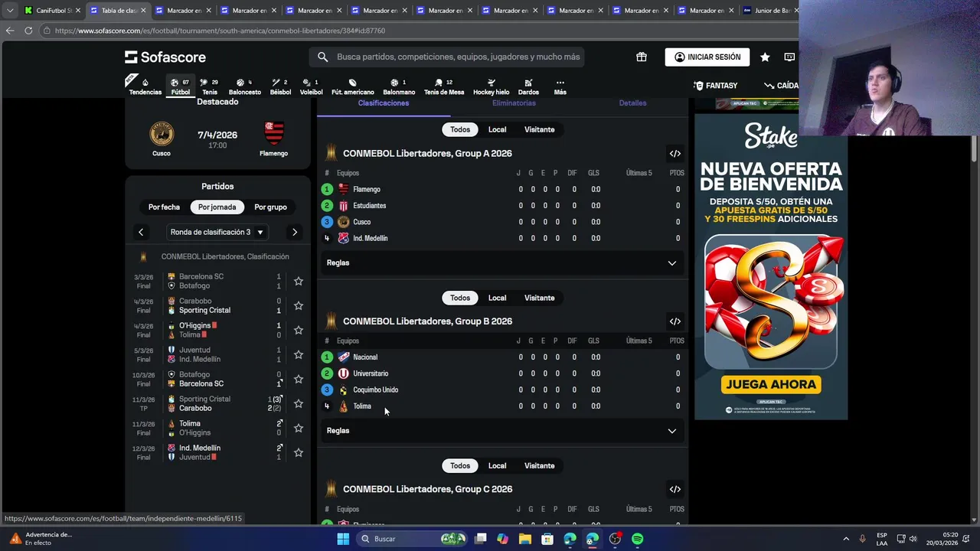Show hidden system tray icons

pyautogui.click(x=846, y=539)
